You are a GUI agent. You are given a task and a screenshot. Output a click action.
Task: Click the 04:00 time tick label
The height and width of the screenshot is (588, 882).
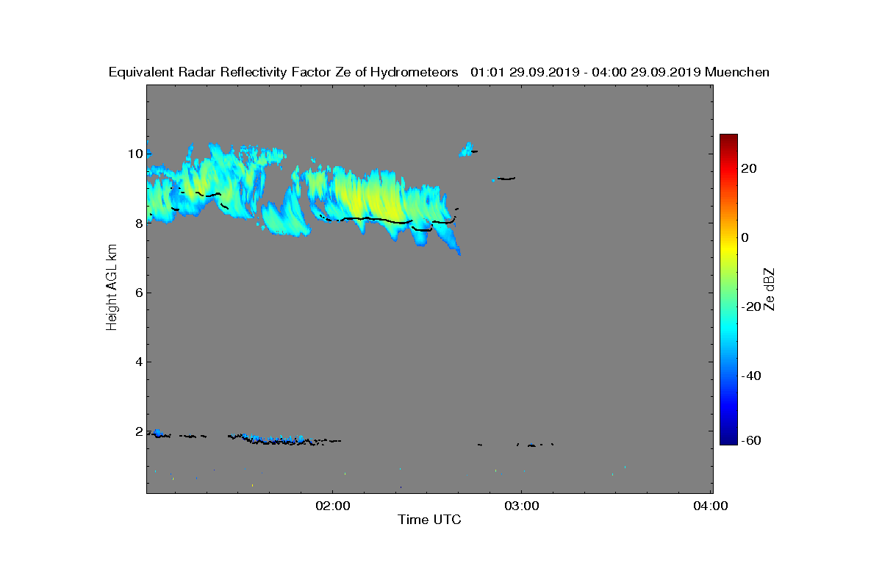tap(711, 506)
